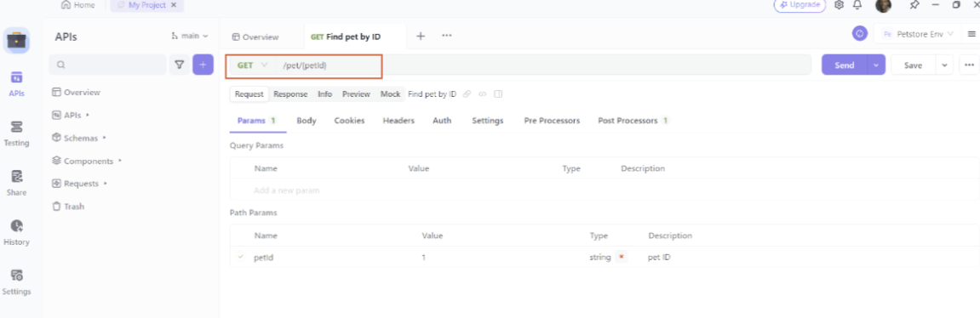Open the Testing section in the sidebar

point(16,133)
